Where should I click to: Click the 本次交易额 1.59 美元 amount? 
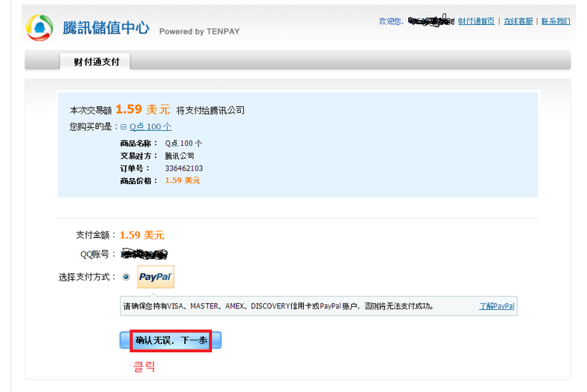142,109
